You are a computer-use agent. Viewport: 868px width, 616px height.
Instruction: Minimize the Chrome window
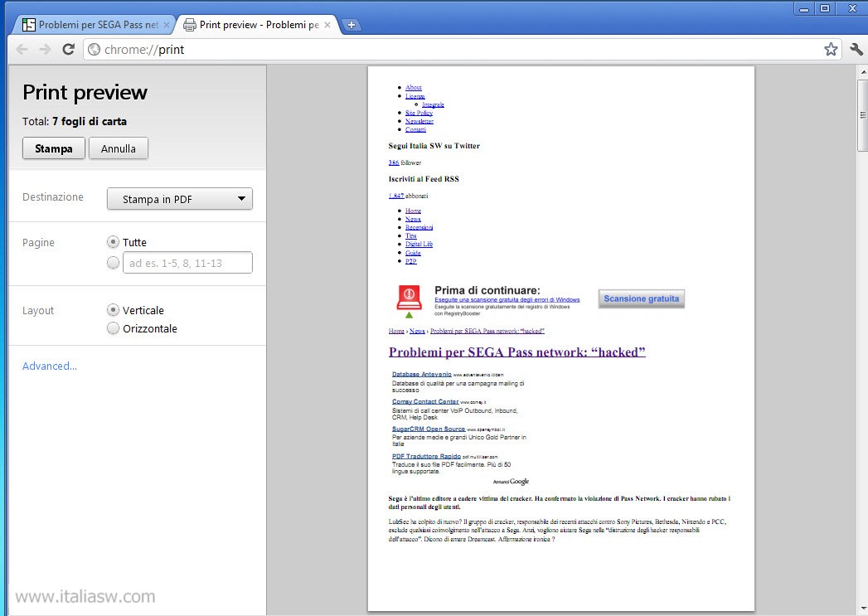pyautogui.click(x=804, y=8)
